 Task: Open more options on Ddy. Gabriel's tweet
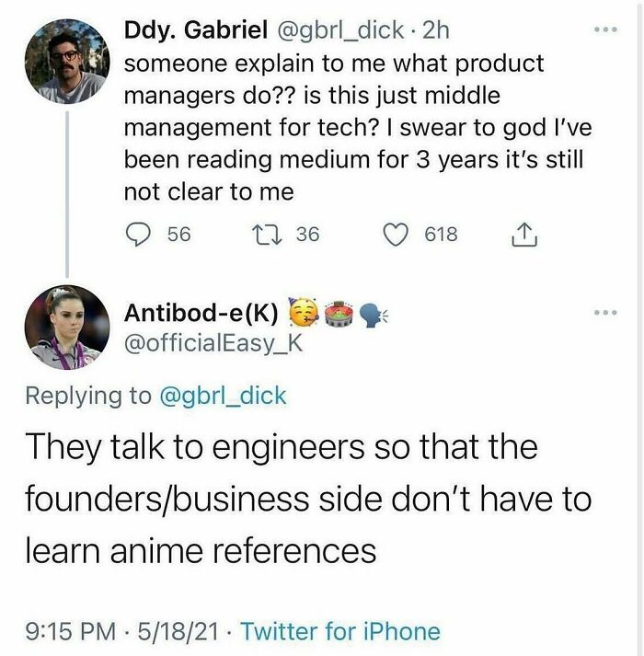coord(604,30)
